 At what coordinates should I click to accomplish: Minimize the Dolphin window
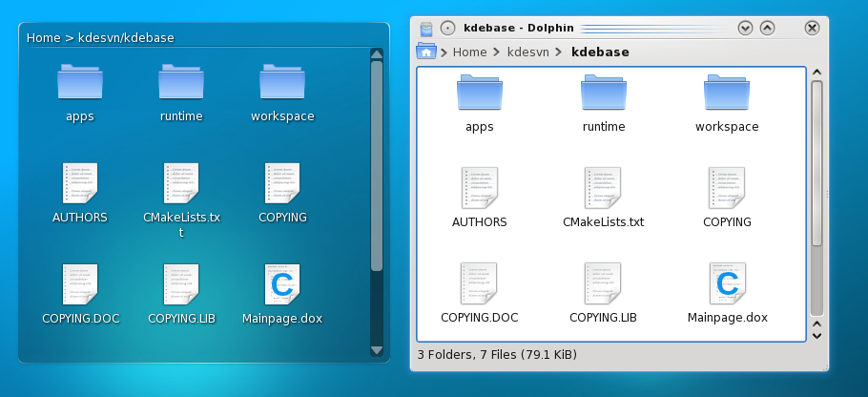coord(746,28)
